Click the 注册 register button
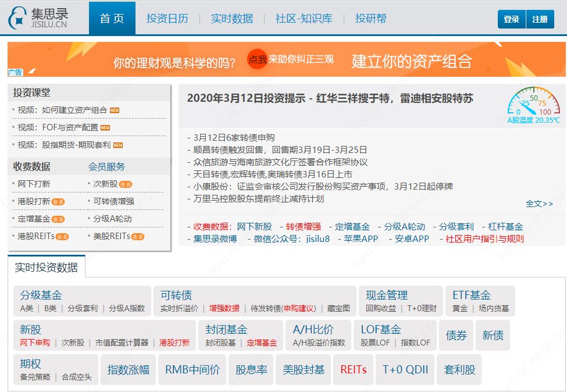 coord(540,19)
